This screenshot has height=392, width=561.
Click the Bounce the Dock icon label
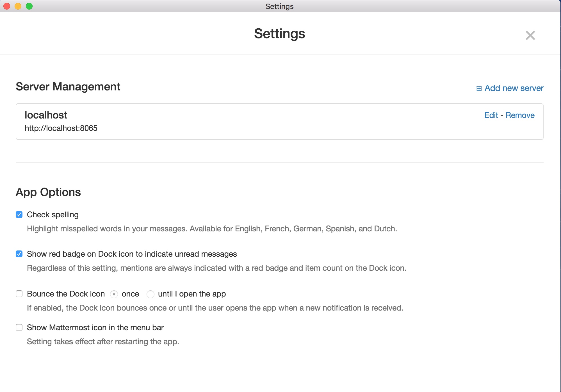[66, 294]
